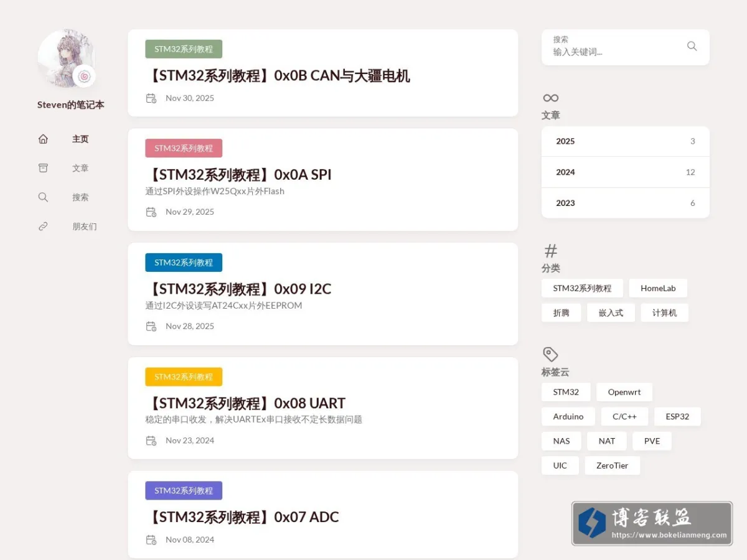The height and width of the screenshot is (560, 747).
Task: Open 朋友们 in sidebar menu
Action: click(85, 226)
